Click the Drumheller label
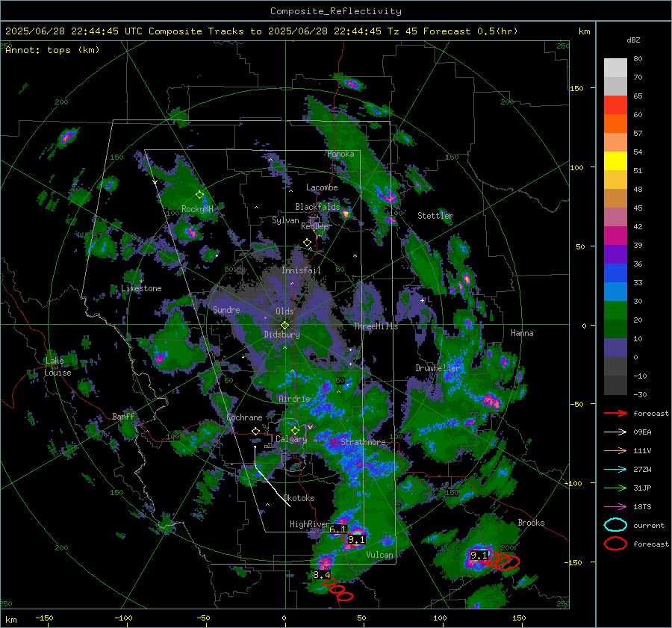 (438, 368)
